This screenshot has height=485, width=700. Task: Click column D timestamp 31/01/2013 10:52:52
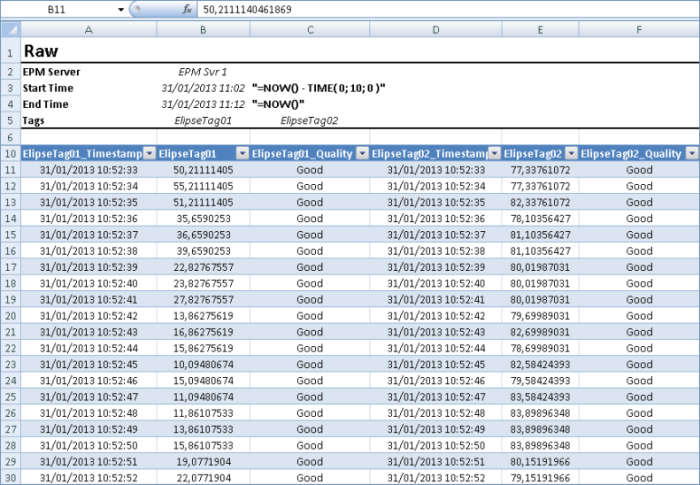(x=436, y=477)
